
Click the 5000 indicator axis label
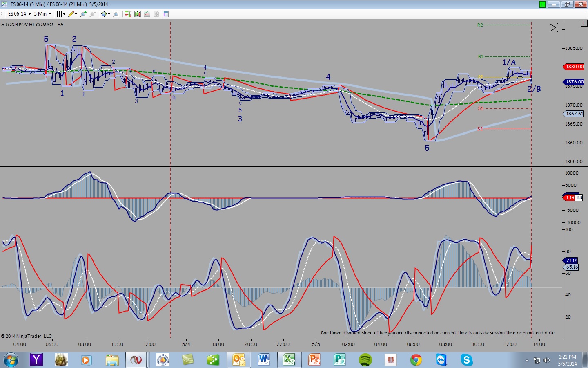(x=571, y=185)
